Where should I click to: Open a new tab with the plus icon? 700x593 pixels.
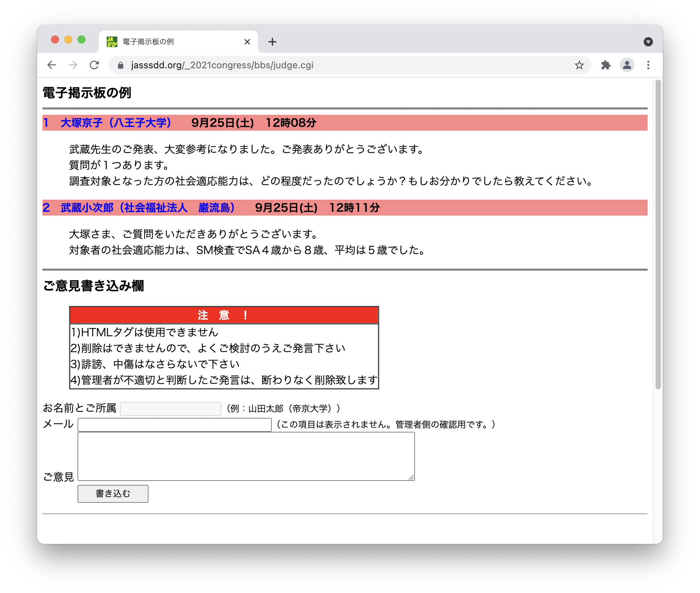(x=272, y=42)
